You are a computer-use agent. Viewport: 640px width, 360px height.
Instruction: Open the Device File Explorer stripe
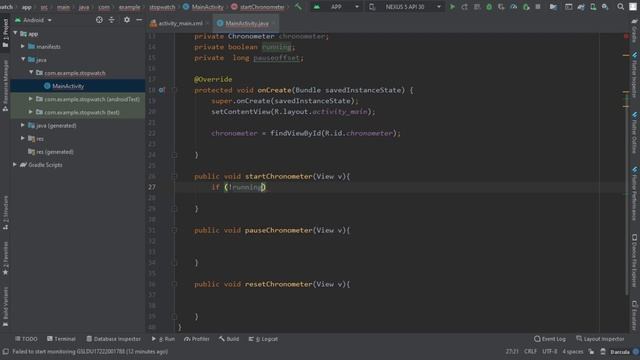(x=634, y=260)
